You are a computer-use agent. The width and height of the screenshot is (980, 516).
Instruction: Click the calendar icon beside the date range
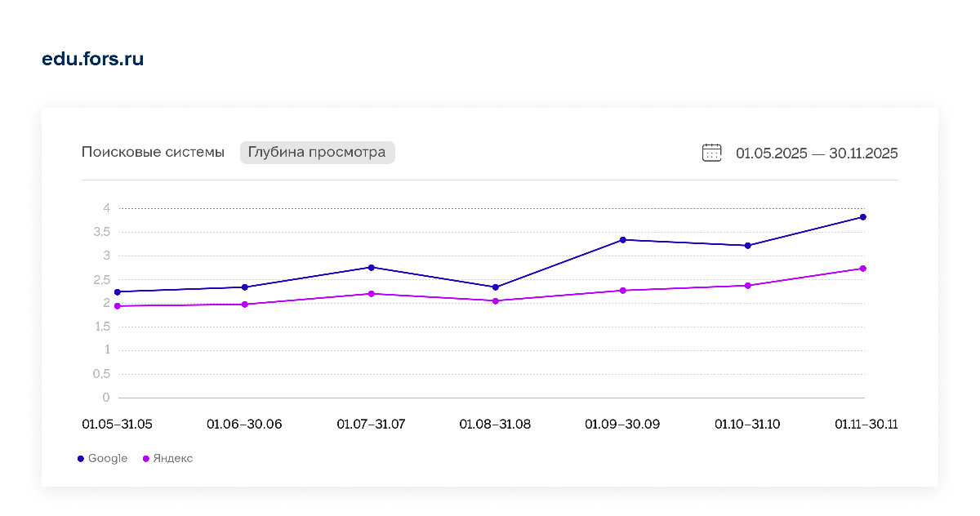711,153
